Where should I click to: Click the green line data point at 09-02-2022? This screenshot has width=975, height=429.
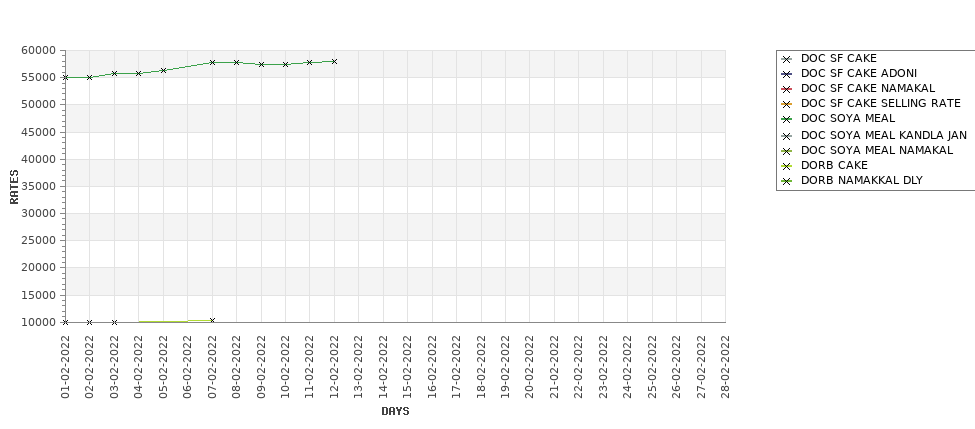261,65
